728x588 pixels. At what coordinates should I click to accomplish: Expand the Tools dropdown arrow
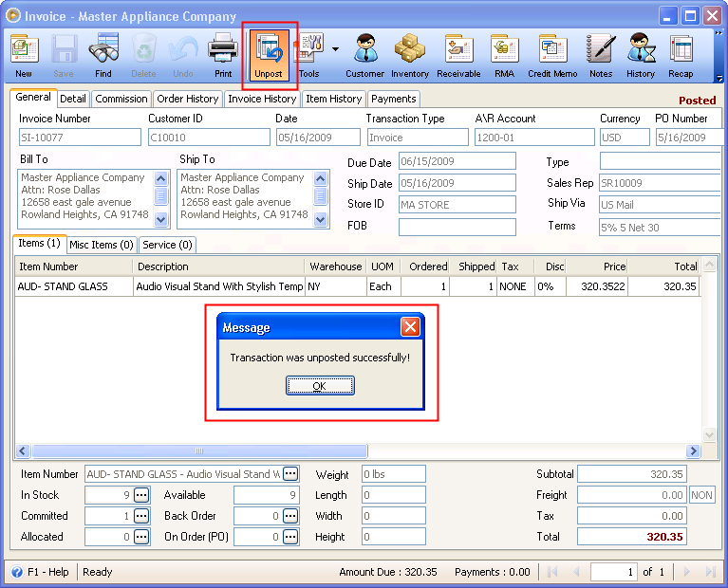coord(335,48)
